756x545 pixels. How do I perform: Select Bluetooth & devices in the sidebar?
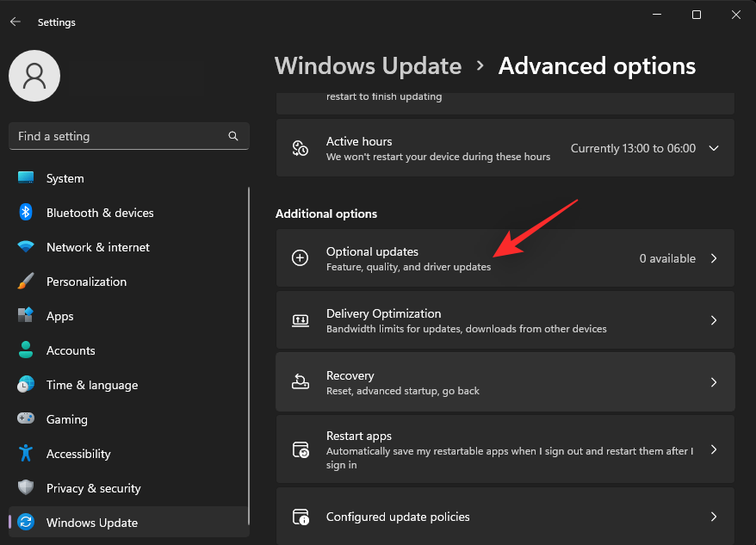click(100, 213)
